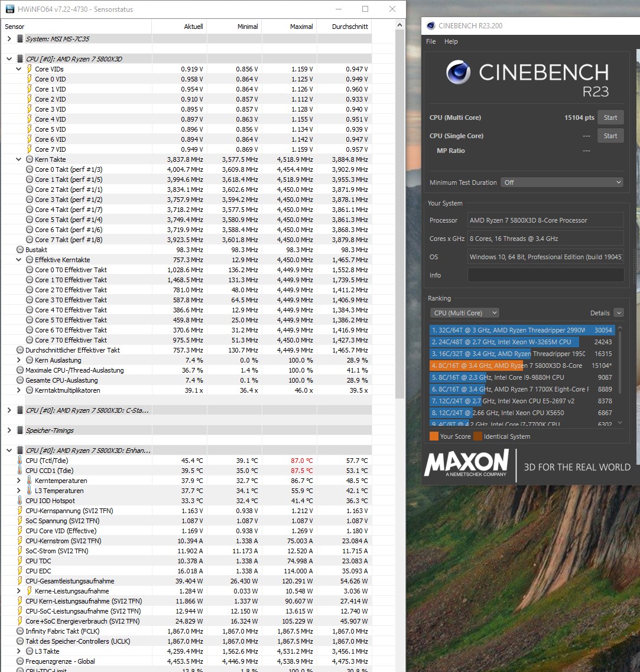Click the orange Your Score legend swatch
This screenshot has width=640, height=672.
click(434, 436)
